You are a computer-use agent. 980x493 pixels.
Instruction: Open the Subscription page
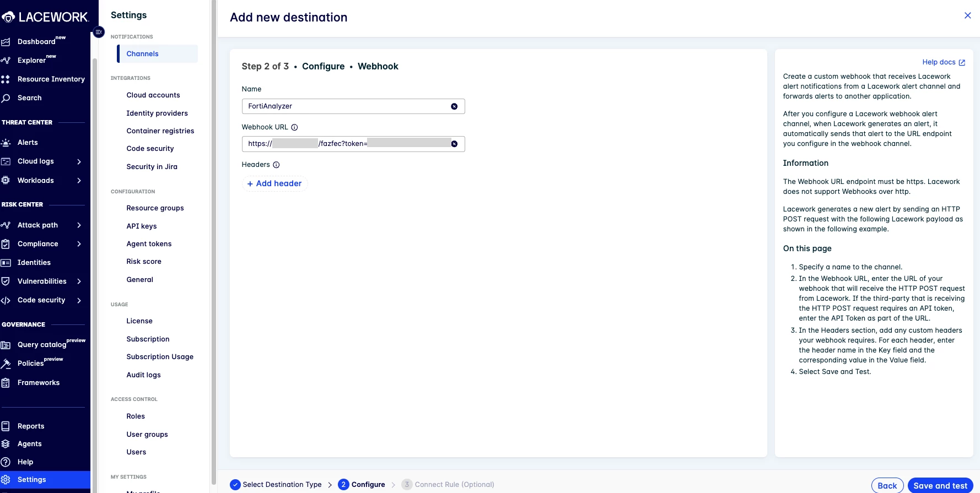pyautogui.click(x=148, y=339)
